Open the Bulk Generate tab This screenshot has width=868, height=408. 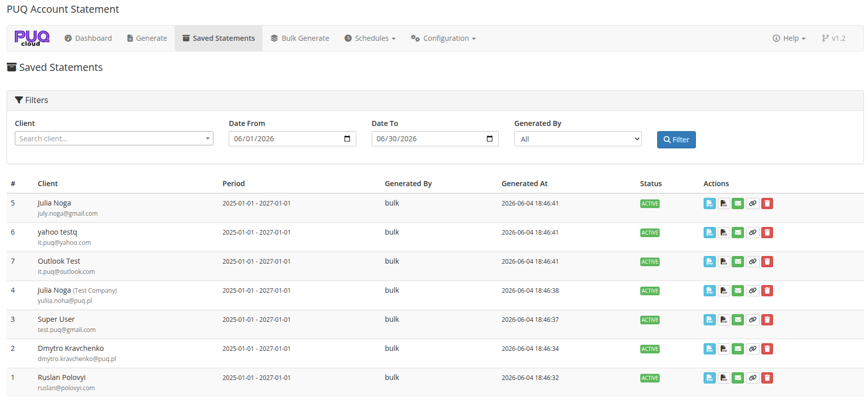coord(300,38)
